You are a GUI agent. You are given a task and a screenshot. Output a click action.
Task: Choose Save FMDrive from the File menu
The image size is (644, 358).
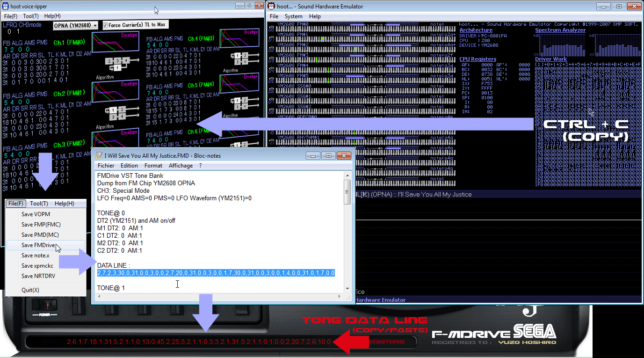click(x=38, y=245)
